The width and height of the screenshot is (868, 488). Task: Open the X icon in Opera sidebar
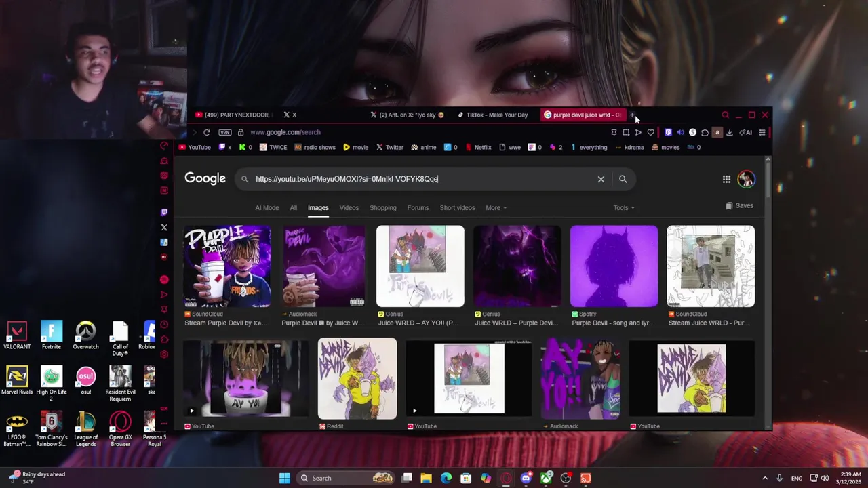pos(164,227)
